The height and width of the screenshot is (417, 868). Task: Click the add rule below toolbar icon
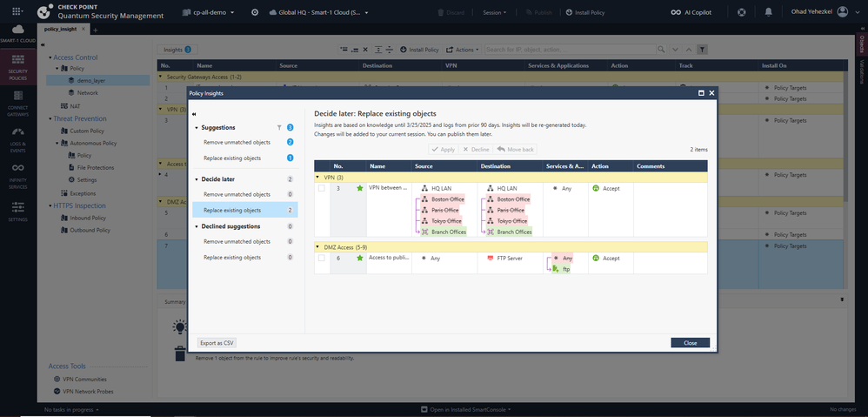pos(354,50)
